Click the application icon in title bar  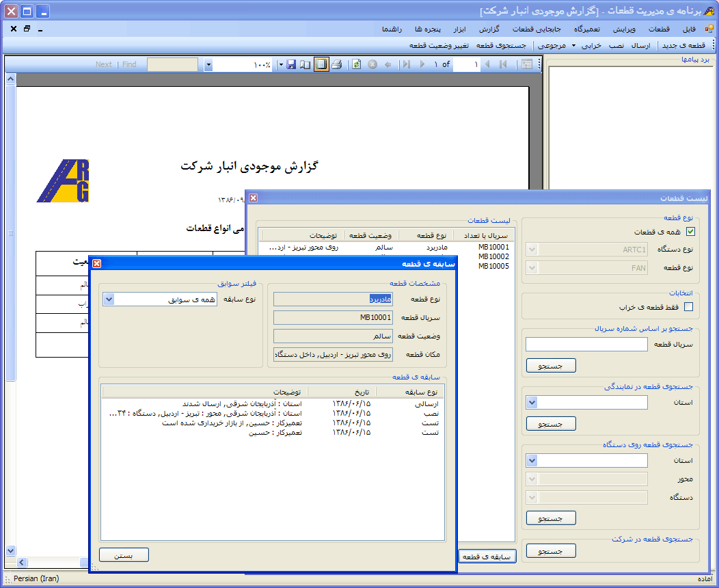pyautogui.click(x=709, y=11)
